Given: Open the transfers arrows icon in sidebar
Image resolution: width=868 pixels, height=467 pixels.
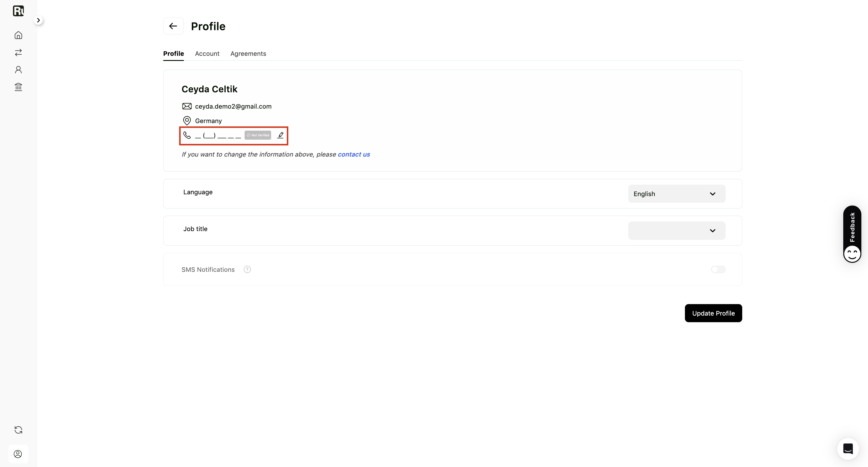Looking at the screenshot, I should (x=18, y=52).
